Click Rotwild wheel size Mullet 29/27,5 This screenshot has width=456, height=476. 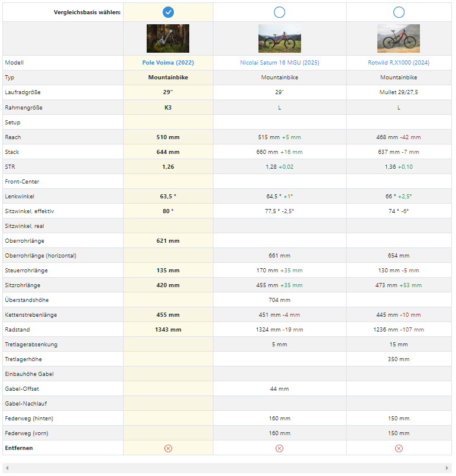point(399,92)
